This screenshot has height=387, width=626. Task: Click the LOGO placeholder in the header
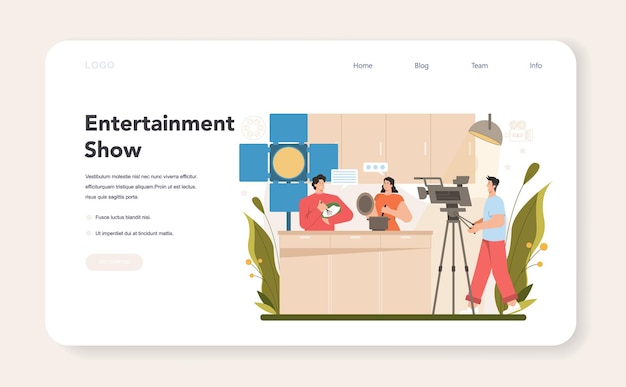pyautogui.click(x=99, y=65)
